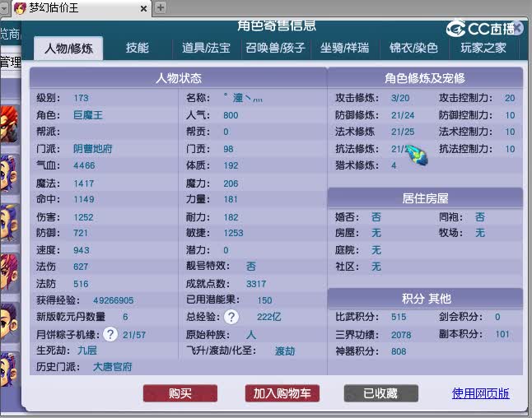This screenshot has width=532, height=418.
Task: Open the 使用网页版 link
Action: pos(480,393)
